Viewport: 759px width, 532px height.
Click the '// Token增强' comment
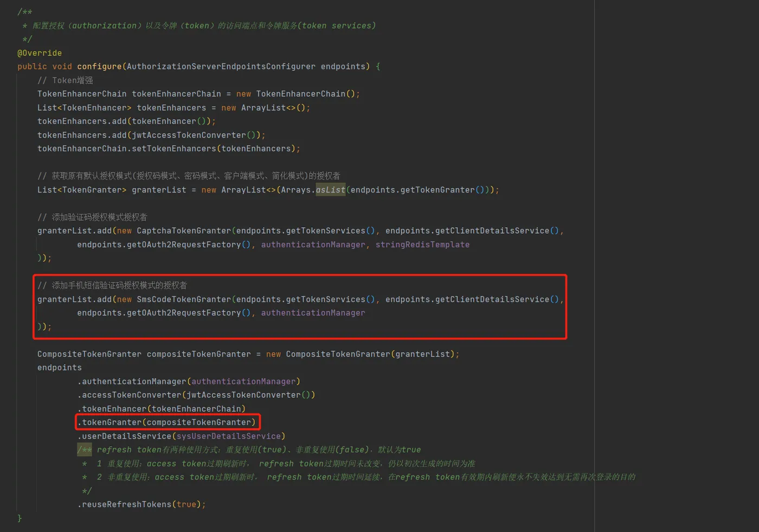[65, 80]
